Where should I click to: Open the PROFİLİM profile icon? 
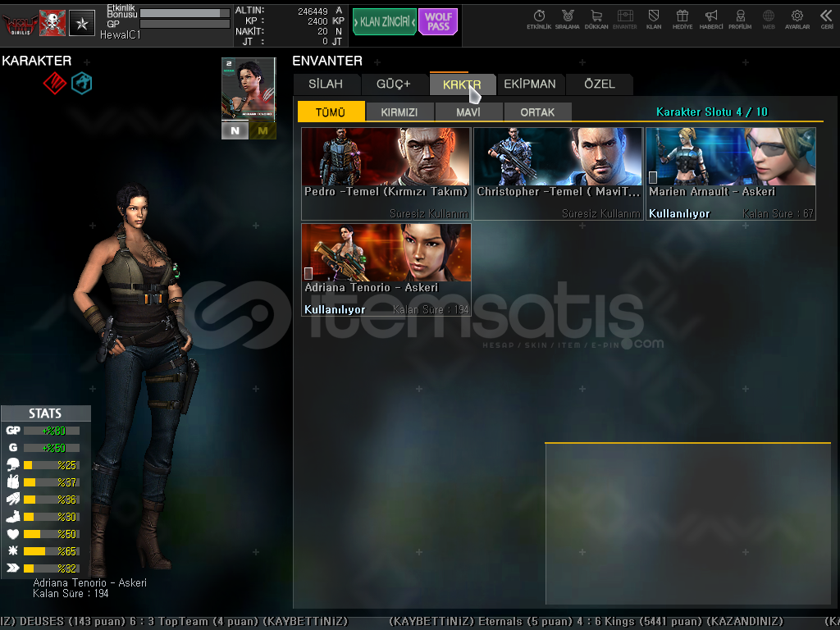coord(740,20)
